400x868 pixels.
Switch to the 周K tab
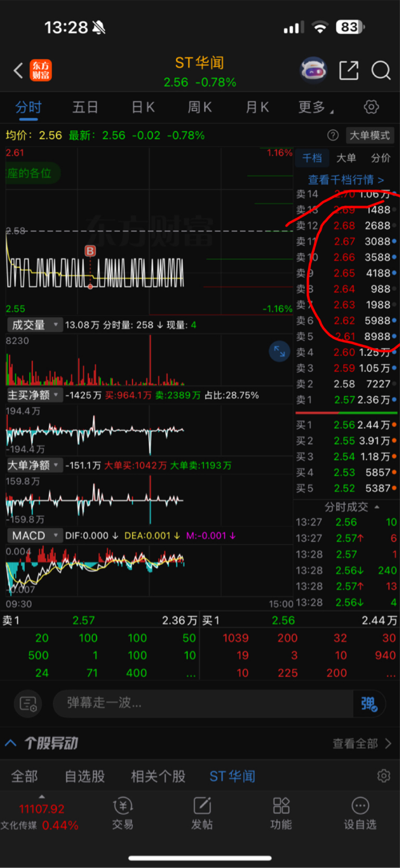point(200,107)
